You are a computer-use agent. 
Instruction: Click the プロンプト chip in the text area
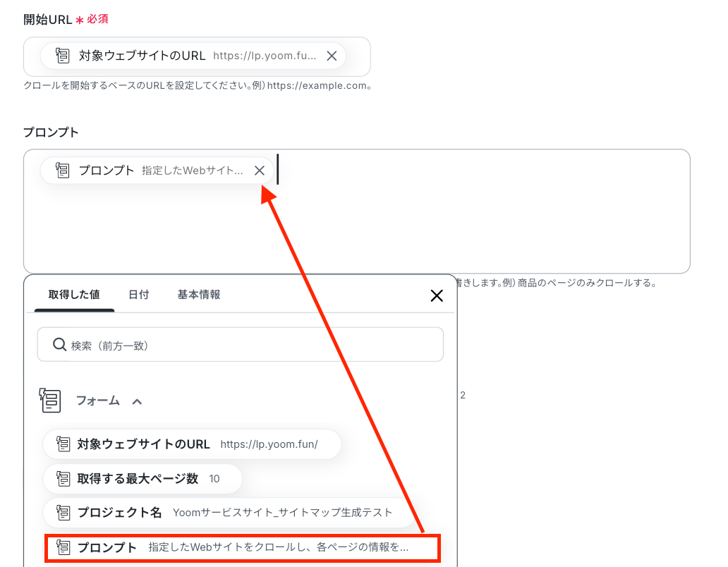coord(155,170)
